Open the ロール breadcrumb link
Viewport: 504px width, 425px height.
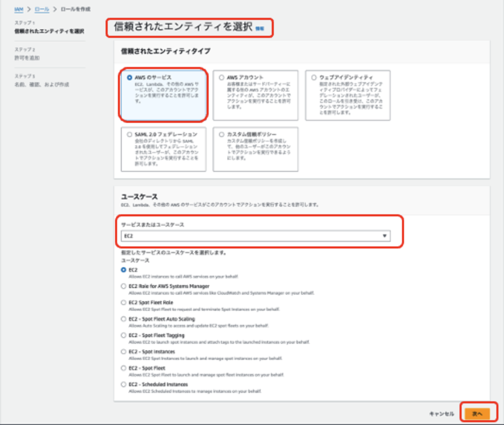(x=42, y=9)
